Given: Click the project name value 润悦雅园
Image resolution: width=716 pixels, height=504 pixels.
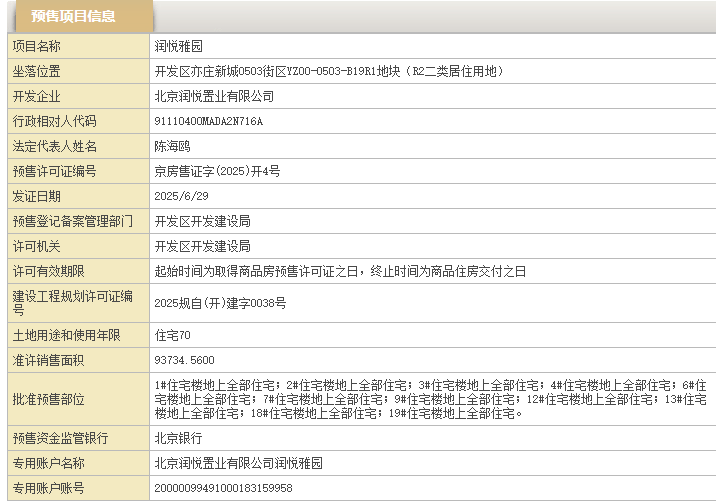Looking at the screenshot, I should [x=180, y=46].
